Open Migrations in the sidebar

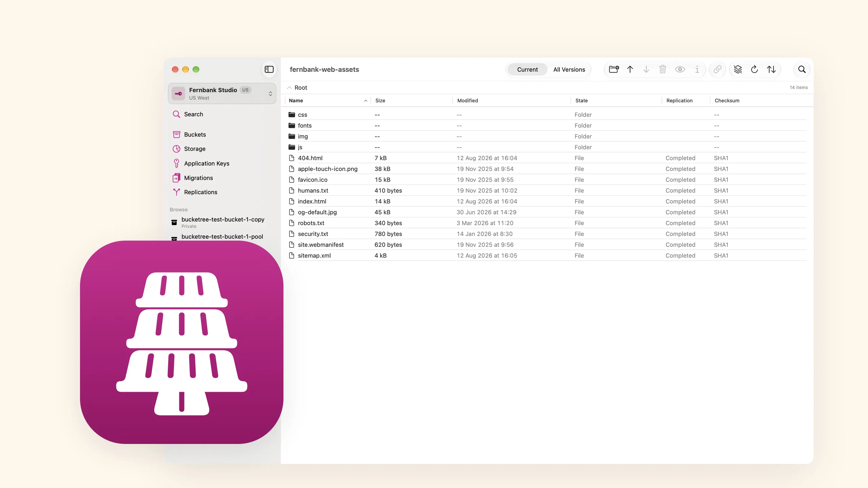pos(222,178)
